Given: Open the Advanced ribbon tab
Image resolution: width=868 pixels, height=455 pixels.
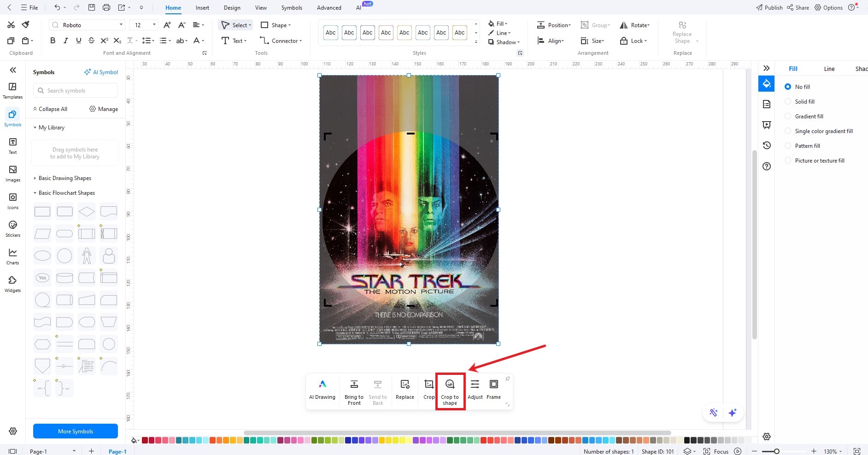Looking at the screenshot, I should (329, 7).
